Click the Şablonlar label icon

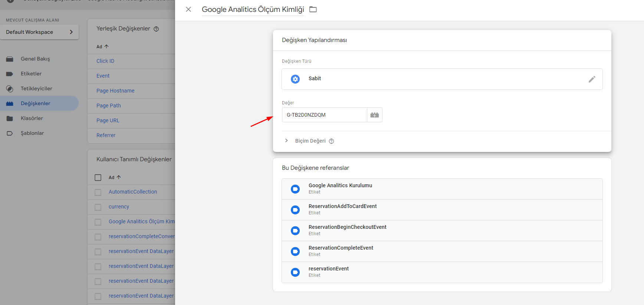10,133
